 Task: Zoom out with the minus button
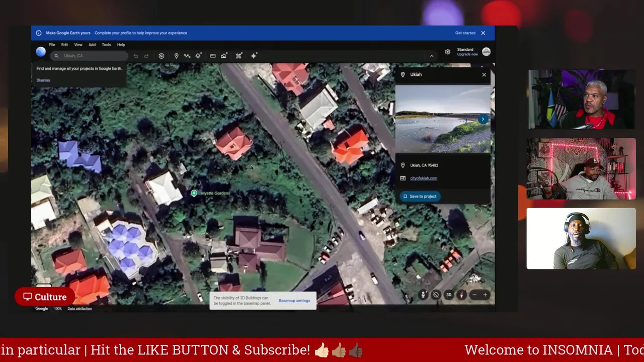(x=474, y=295)
